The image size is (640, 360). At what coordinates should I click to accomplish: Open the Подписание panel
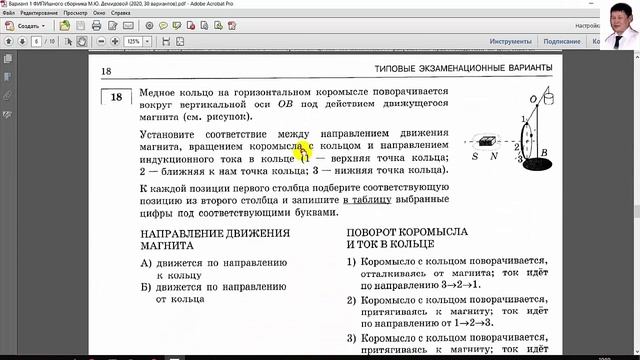coord(562,41)
